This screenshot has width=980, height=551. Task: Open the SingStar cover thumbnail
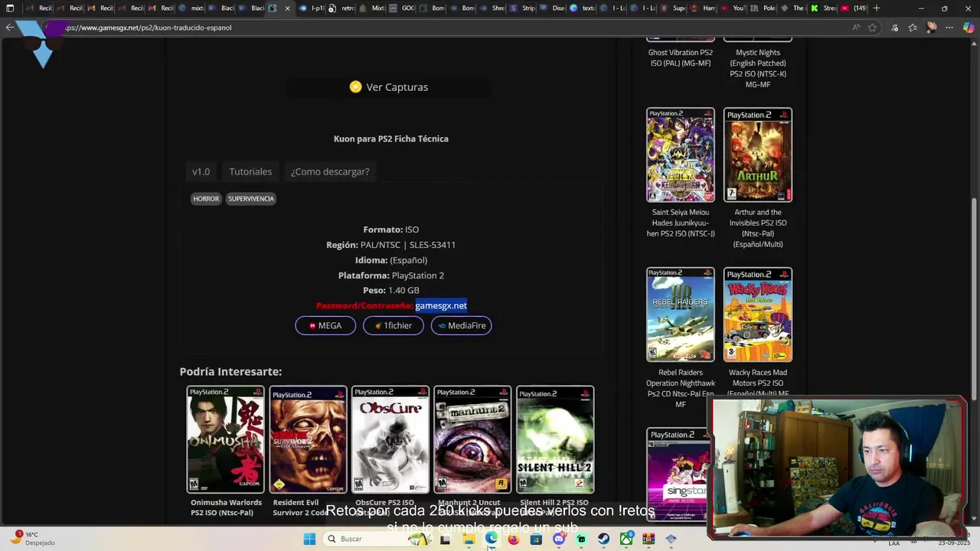(x=678, y=474)
